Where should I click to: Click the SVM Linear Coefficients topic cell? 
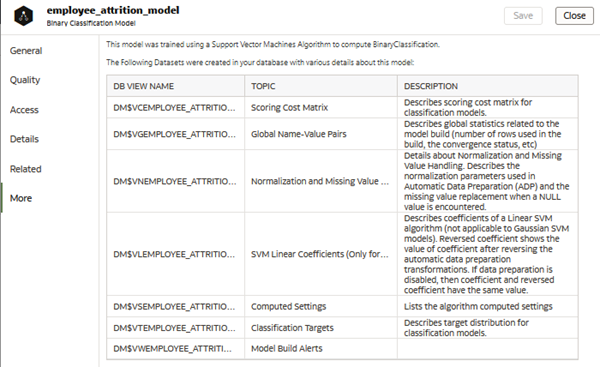coord(321,254)
